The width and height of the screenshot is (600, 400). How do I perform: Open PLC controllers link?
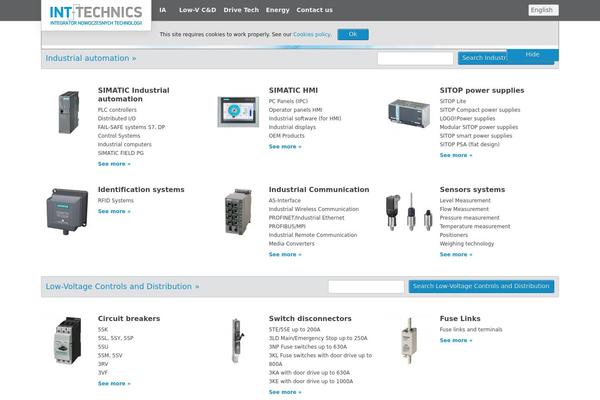click(117, 110)
